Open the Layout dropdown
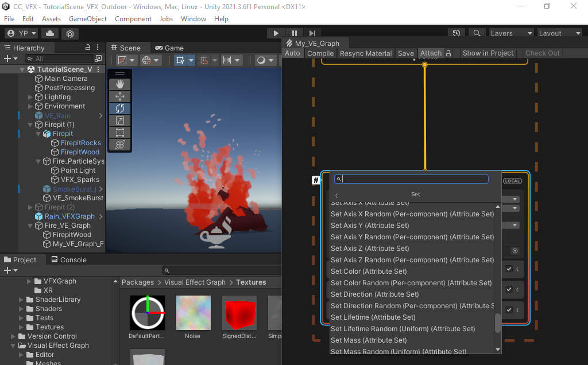588x365 pixels. tap(559, 33)
